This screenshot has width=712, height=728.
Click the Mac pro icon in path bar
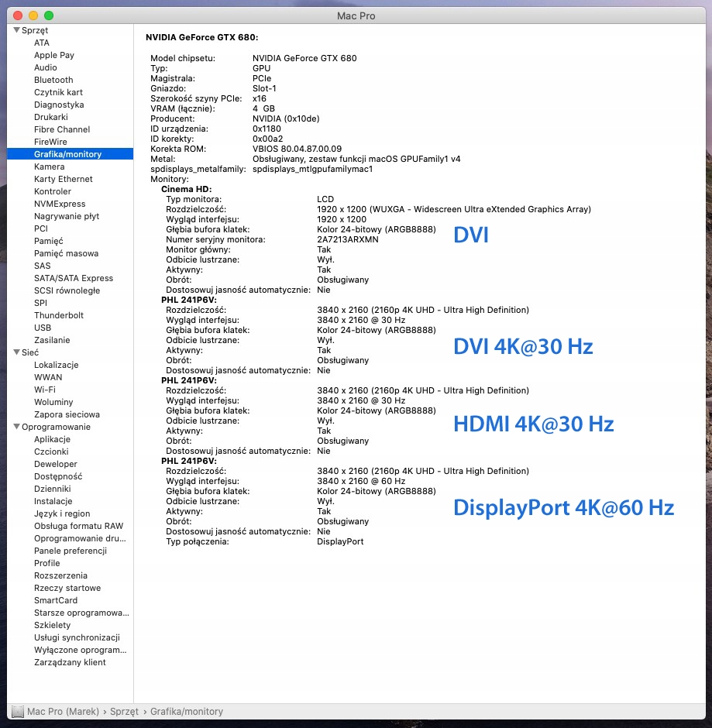18,711
